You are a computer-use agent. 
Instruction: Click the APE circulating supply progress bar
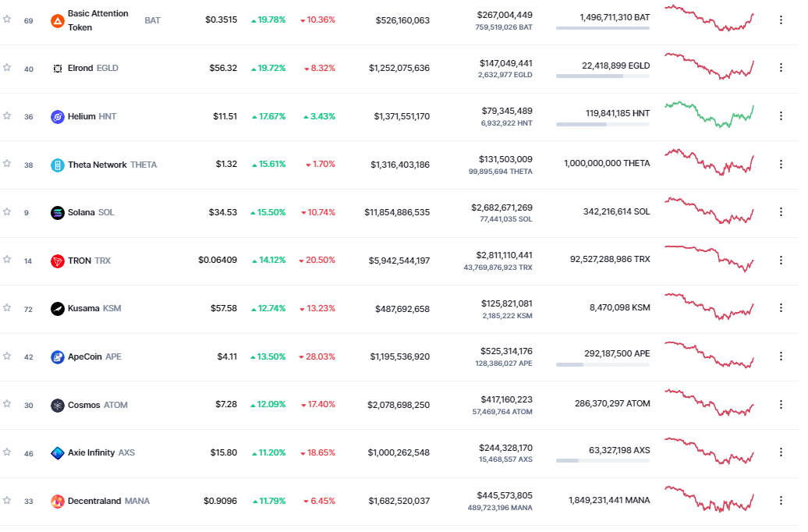click(603, 364)
